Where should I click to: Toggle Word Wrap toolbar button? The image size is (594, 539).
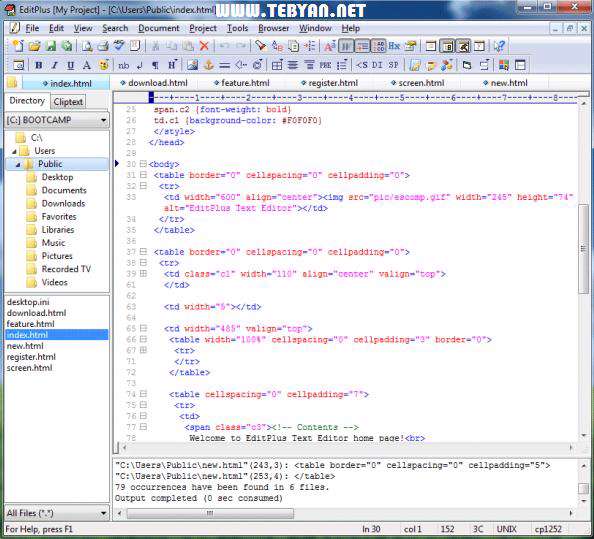pos(345,46)
